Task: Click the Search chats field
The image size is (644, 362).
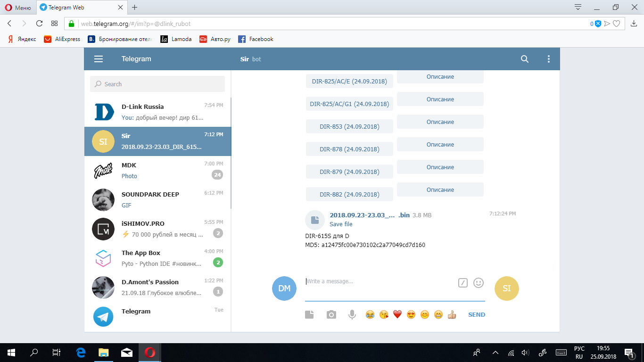Action: pos(157,84)
